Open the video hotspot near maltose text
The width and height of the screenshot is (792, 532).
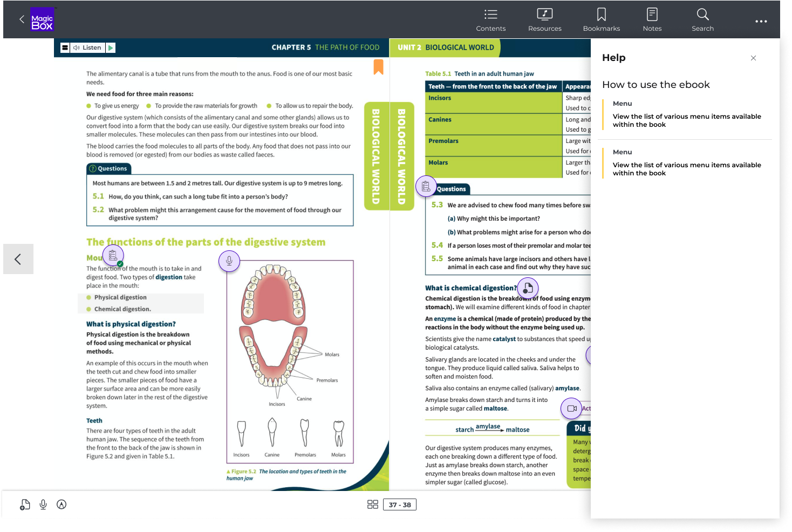click(x=572, y=408)
